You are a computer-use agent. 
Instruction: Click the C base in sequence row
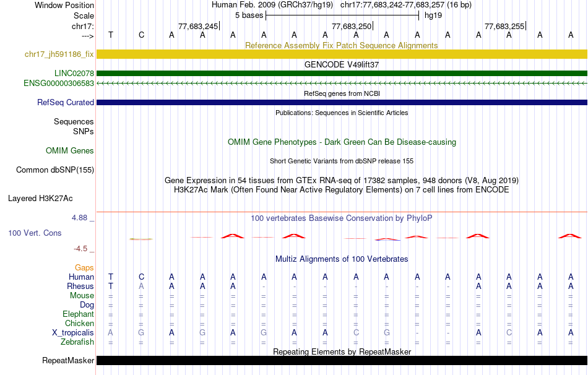click(x=141, y=35)
